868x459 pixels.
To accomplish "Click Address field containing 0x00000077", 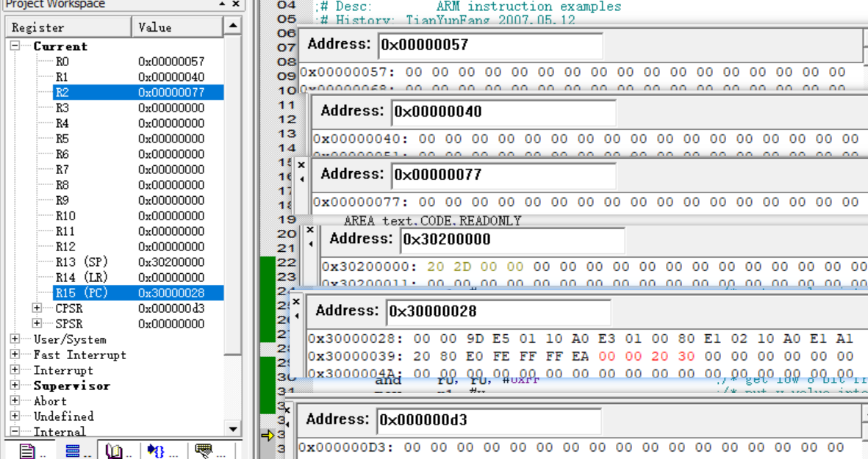I will click(x=503, y=175).
